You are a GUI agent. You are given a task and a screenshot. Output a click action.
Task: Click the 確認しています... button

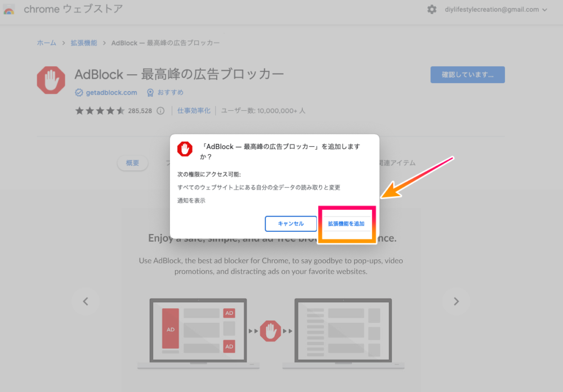[467, 75]
